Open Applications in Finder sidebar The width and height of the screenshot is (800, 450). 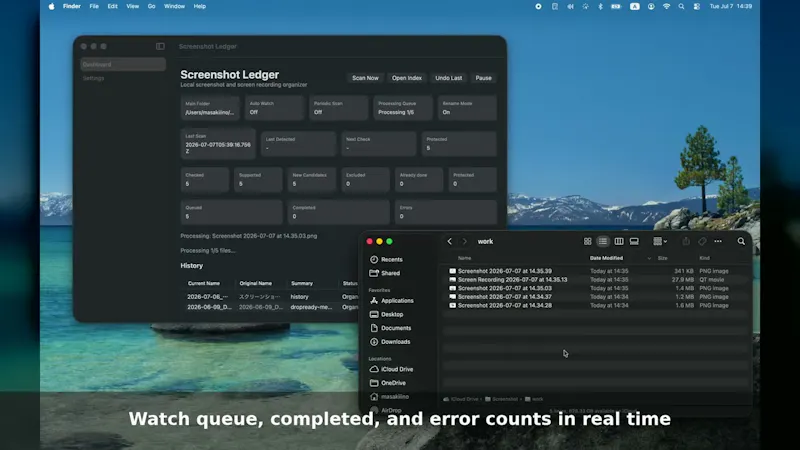click(x=392, y=301)
